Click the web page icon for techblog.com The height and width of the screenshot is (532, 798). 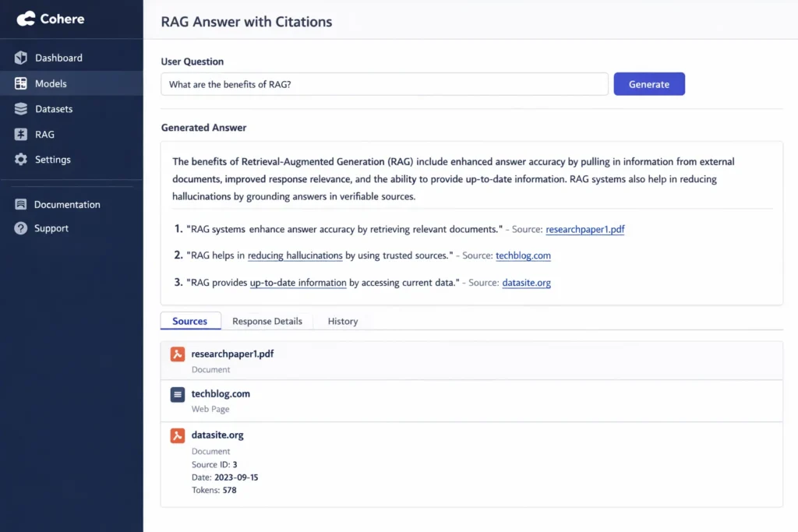[177, 394]
